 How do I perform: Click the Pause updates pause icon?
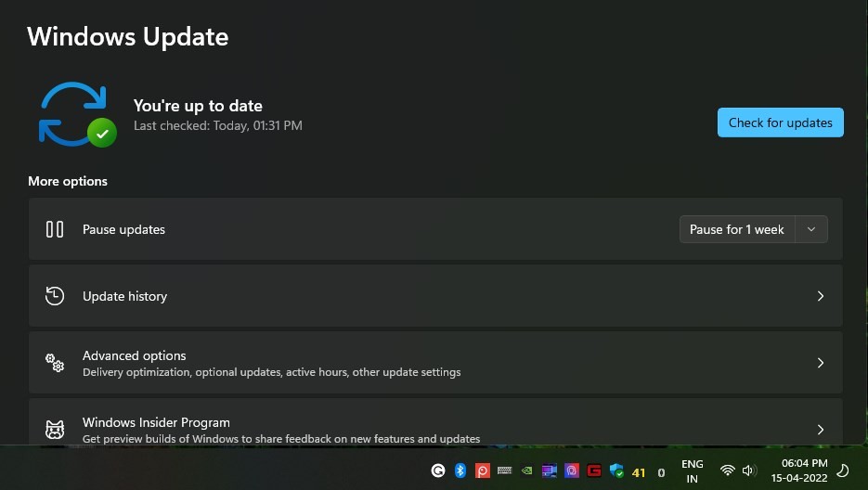coord(54,229)
